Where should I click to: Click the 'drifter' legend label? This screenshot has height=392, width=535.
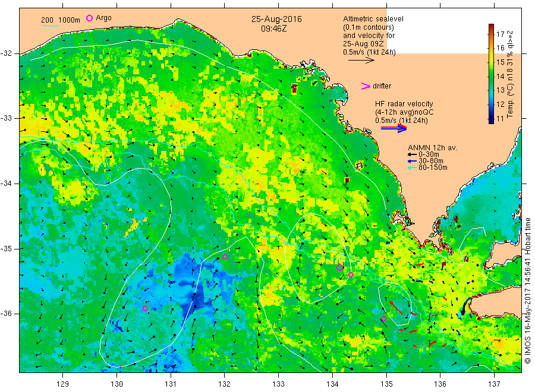(382, 86)
